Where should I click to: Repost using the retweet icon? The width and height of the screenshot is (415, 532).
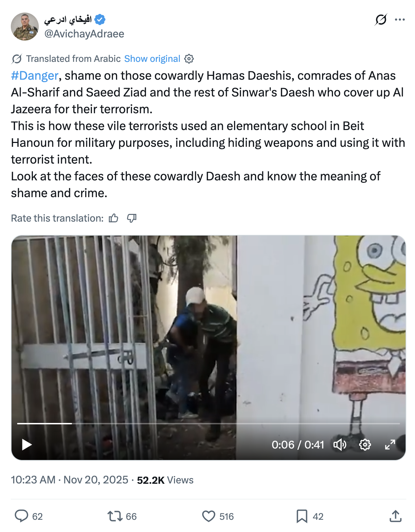pos(115,516)
